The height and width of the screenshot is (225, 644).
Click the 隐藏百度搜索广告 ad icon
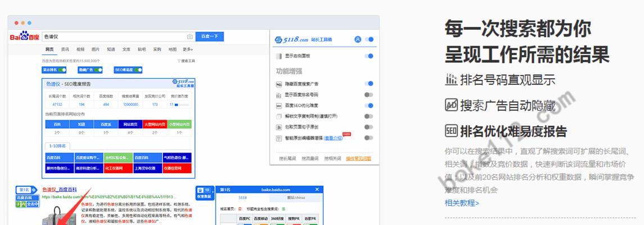click(279, 83)
